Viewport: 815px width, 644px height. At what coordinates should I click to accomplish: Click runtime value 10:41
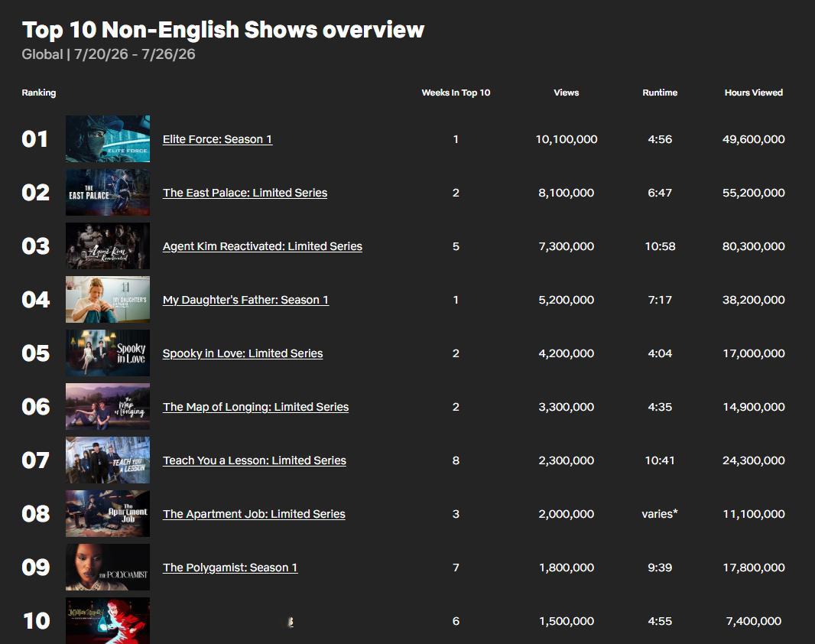click(660, 460)
